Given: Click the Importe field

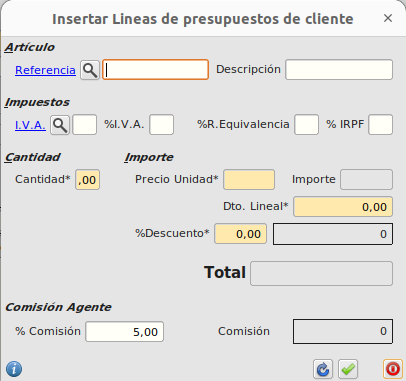Looking at the screenshot, I should [x=366, y=180].
